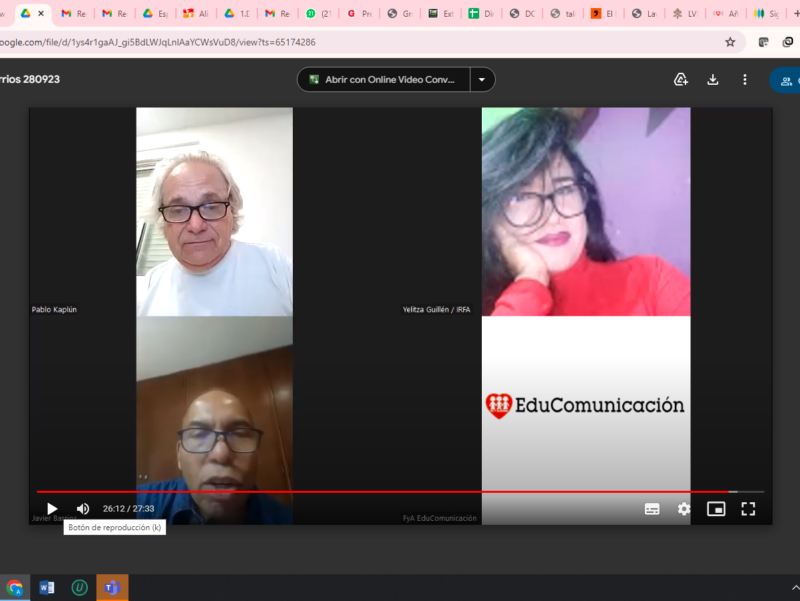Toggle subtitles on the video

[652, 509]
